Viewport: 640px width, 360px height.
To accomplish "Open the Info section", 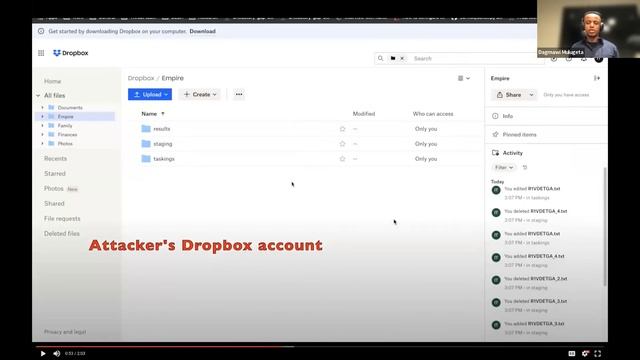I will tap(546, 116).
